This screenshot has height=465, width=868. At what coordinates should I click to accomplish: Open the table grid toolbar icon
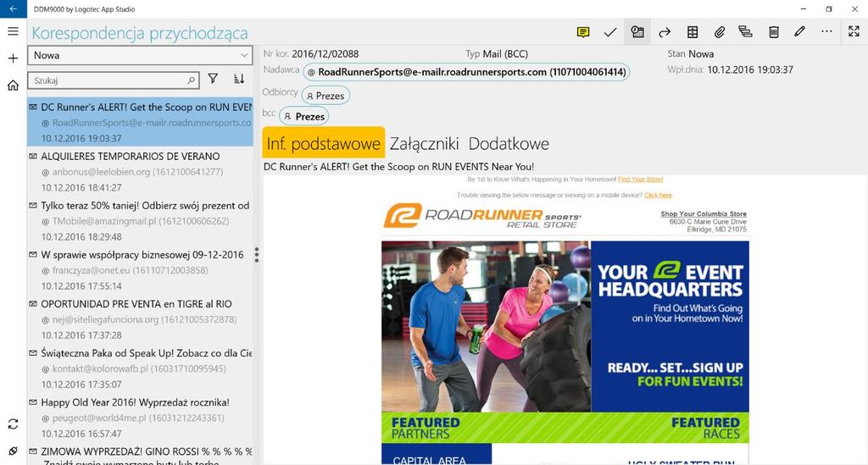click(x=692, y=32)
